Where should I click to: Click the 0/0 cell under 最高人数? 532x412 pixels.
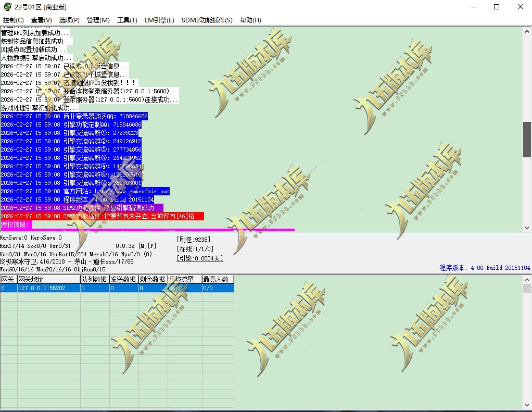click(x=218, y=288)
